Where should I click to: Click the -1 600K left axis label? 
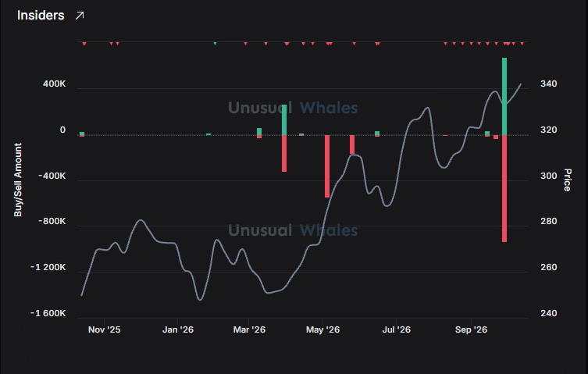48,313
